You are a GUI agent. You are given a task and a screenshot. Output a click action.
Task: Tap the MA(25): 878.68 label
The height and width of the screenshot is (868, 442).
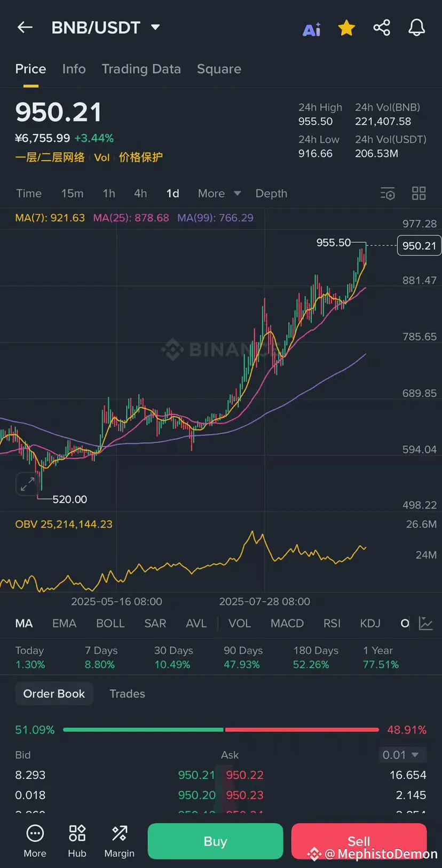[x=131, y=218]
